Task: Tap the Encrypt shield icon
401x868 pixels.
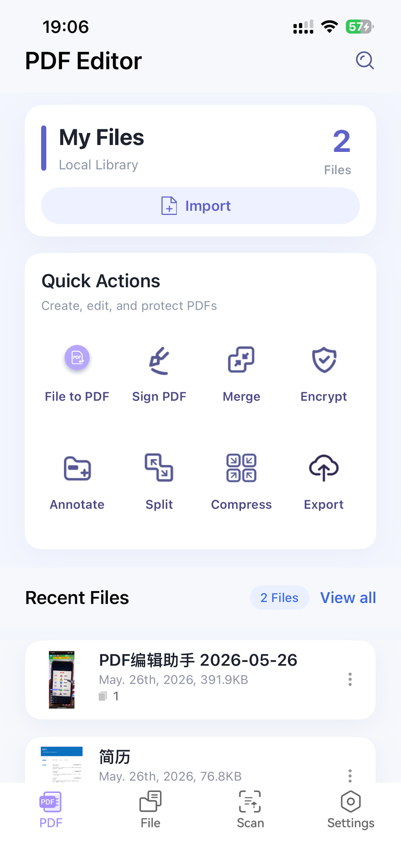Action: pyautogui.click(x=324, y=360)
